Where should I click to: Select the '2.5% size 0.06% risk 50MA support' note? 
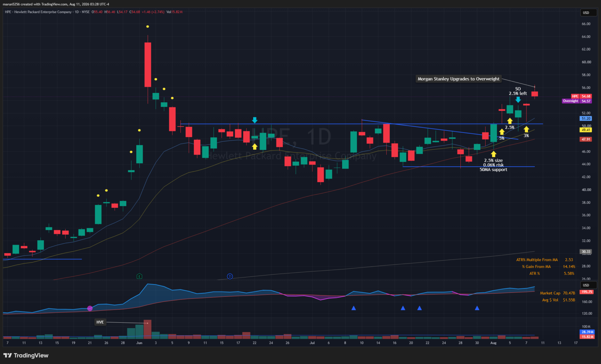click(x=494, y=165)
